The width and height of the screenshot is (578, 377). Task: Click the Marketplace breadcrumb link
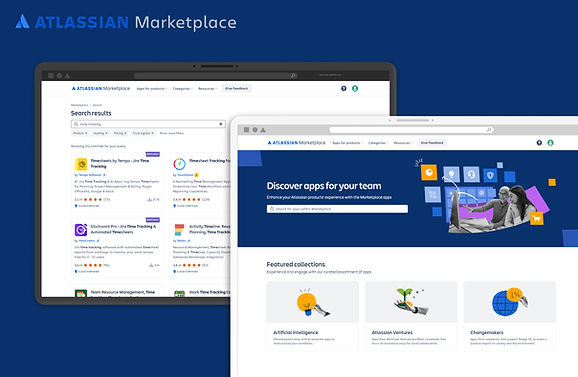coord(79,105)
